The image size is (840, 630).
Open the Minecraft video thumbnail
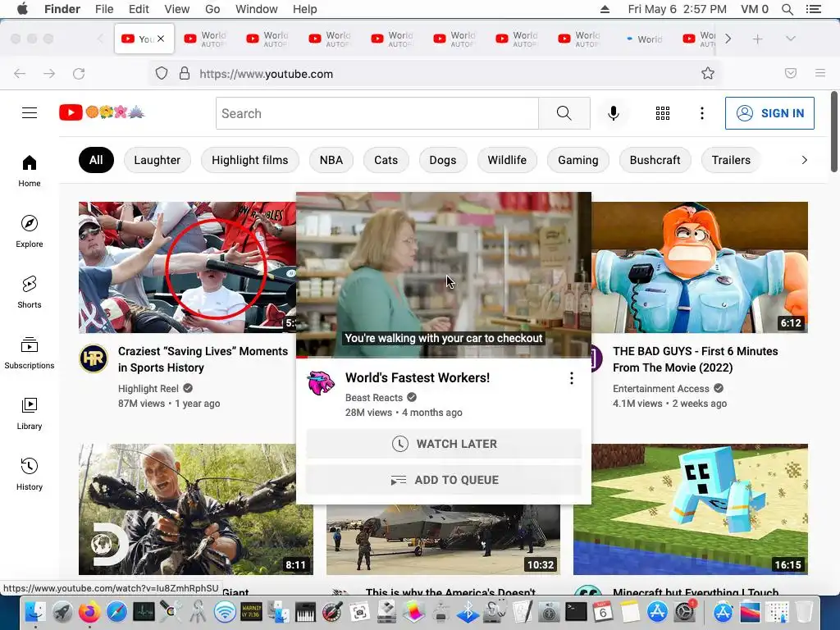coord(691,509)
